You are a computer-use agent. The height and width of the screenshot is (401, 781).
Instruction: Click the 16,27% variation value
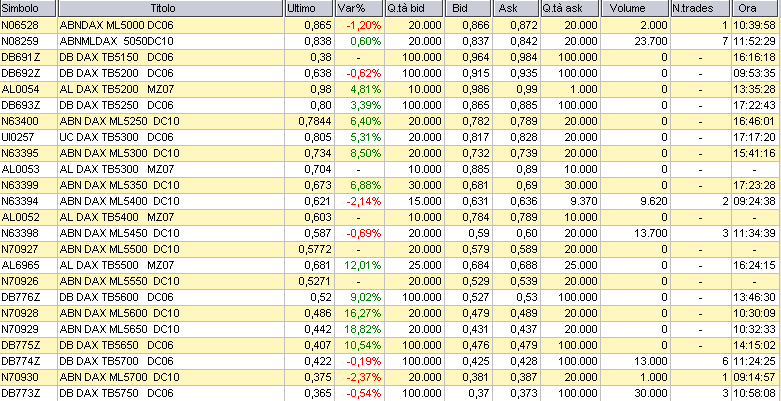pyautogui.click(x=362, y=313)
